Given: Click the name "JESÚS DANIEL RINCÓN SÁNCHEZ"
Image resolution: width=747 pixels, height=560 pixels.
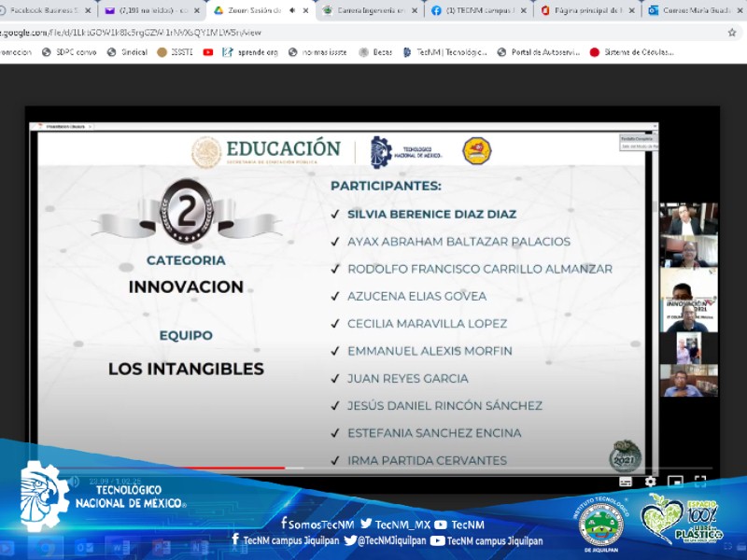Looking at the screenshot, I should coord(445,406).
